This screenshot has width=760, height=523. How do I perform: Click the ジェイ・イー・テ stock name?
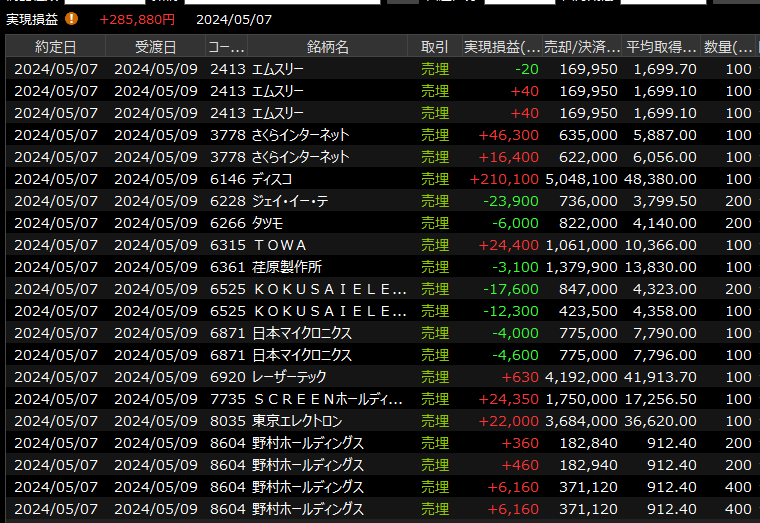297,201
